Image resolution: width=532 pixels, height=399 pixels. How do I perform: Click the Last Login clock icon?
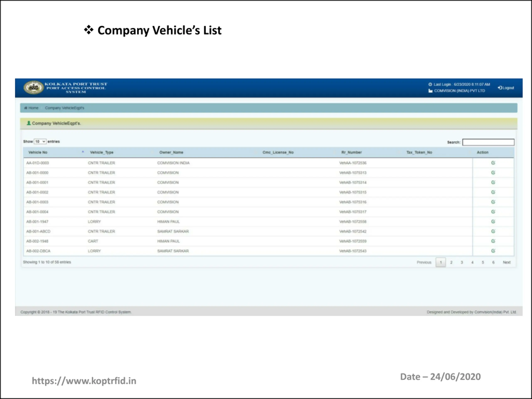pos(430,84)
